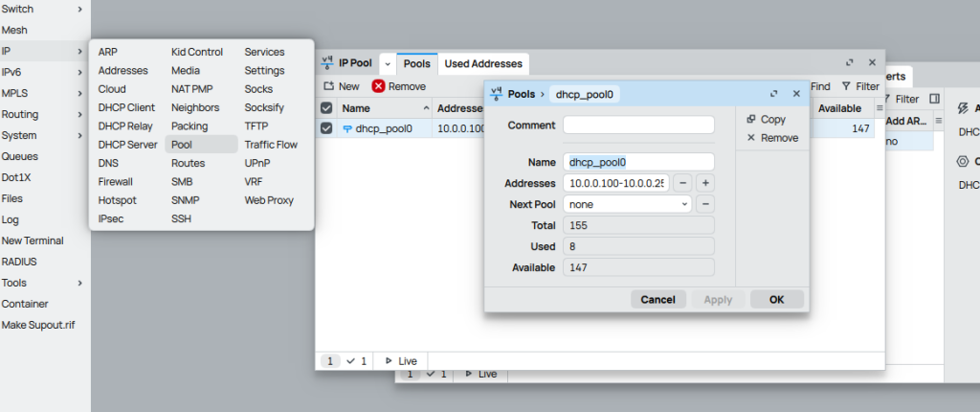
Task: Click the red Remove icon in IP Pool toolbar
Action: [378, 86]
